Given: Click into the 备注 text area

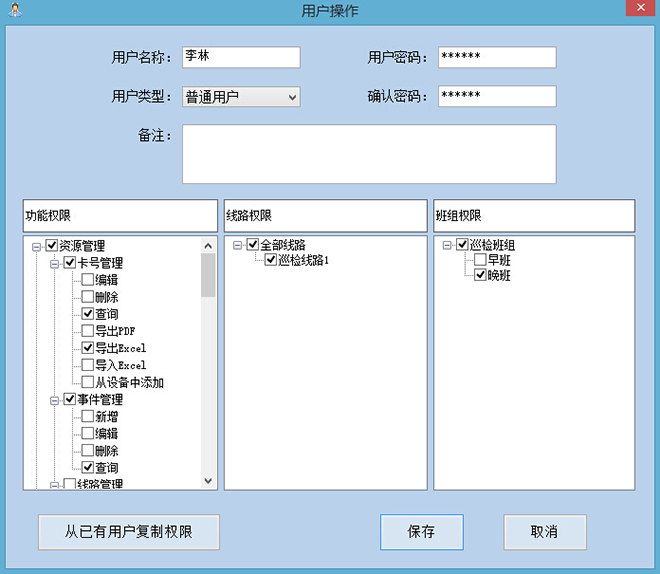Looking at the screenshot, I should [368, 154].
